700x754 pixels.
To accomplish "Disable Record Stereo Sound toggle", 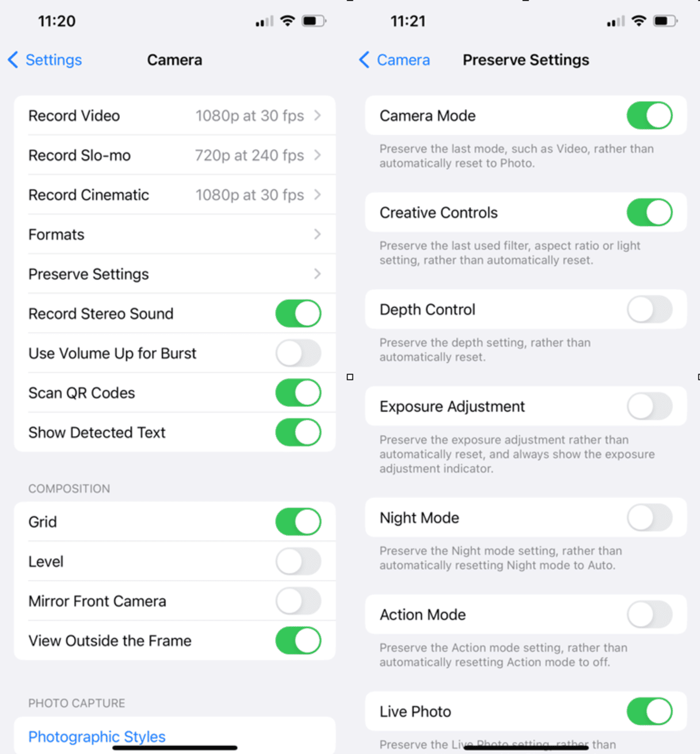I will [x=298, y=314].
